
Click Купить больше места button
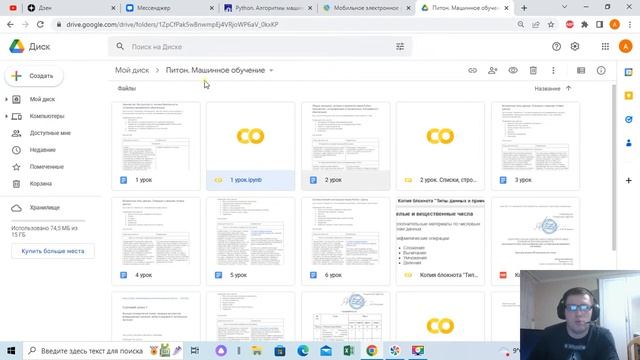(x=53, y=251)
